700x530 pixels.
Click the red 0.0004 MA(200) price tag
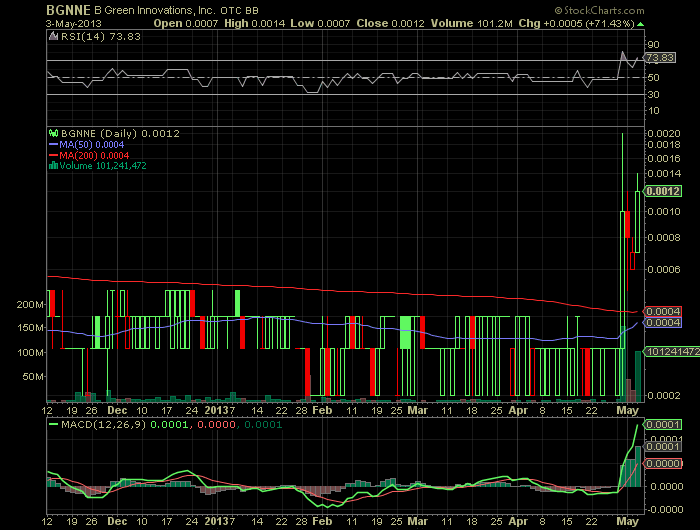coord(662,311)
